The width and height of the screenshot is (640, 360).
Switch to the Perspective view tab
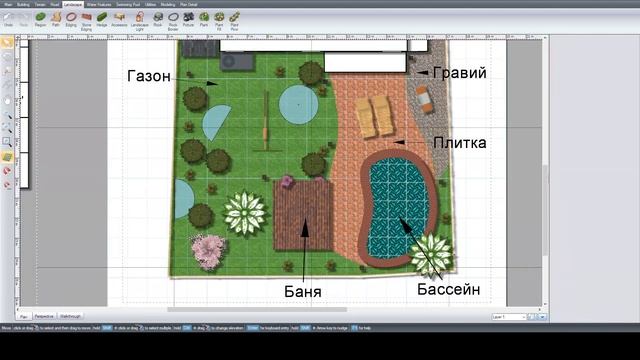pos(44,316)
